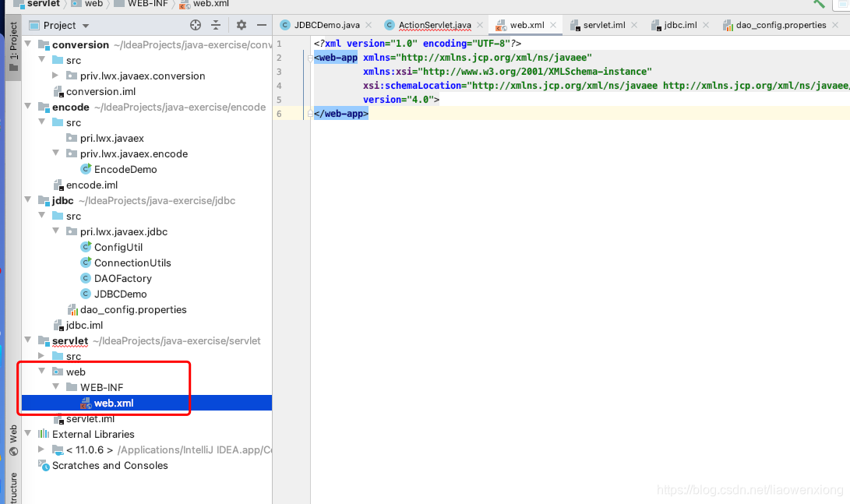
Task: Collapse the servlet module node
Action: click(x=27, y=340)
